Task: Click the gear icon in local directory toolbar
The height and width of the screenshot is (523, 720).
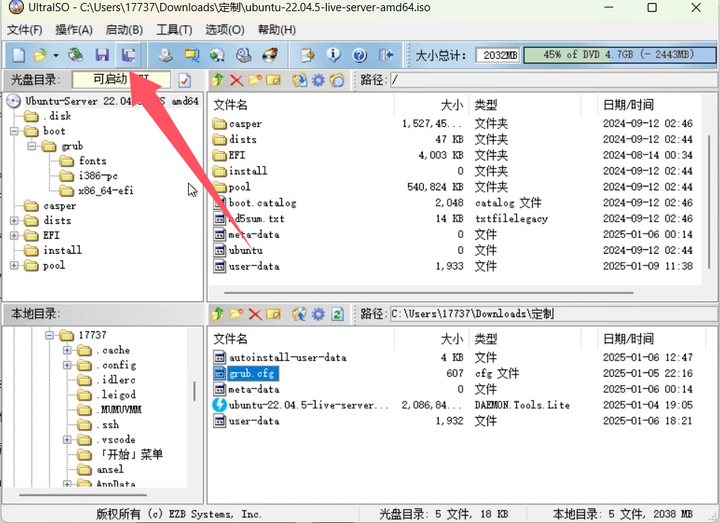Action: pos(318,314)
